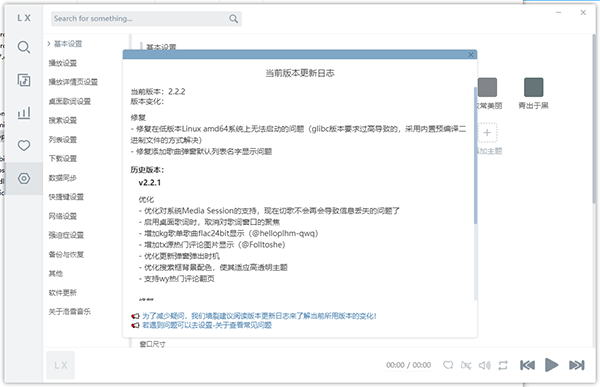The width and height of the screenshot is (600, 387).
Task: Toggle the desktop lyrics icon
Action: tap(466, 365)
